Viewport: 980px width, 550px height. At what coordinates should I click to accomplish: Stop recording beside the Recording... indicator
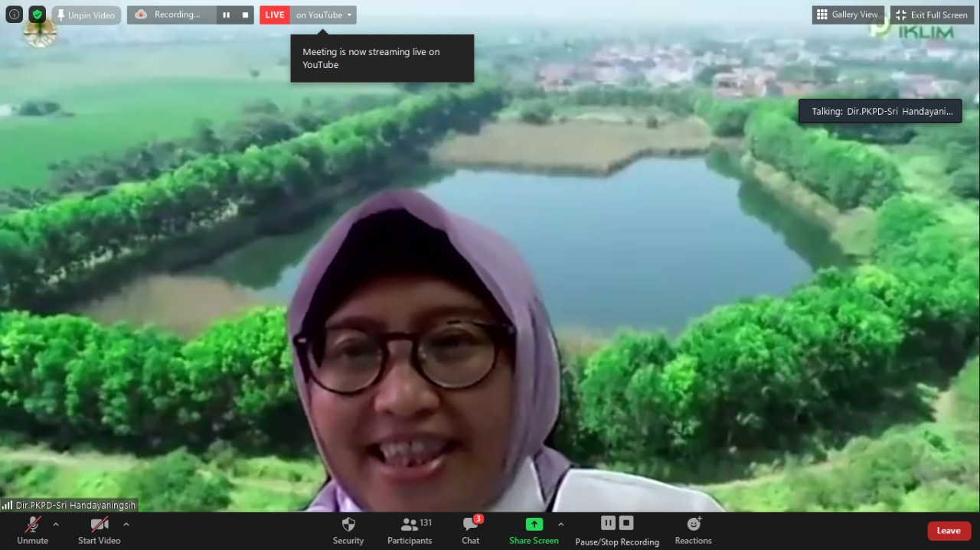[x=245, y=15]
